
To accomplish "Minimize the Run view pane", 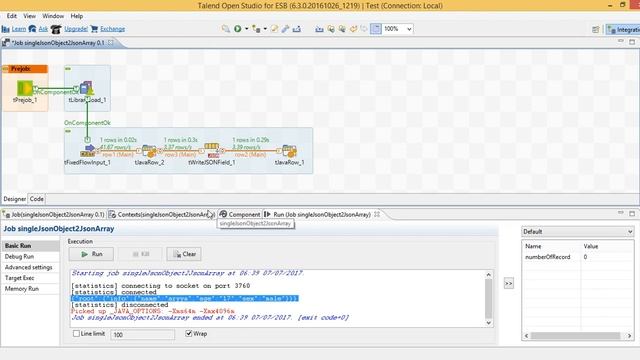I will 621,213.
